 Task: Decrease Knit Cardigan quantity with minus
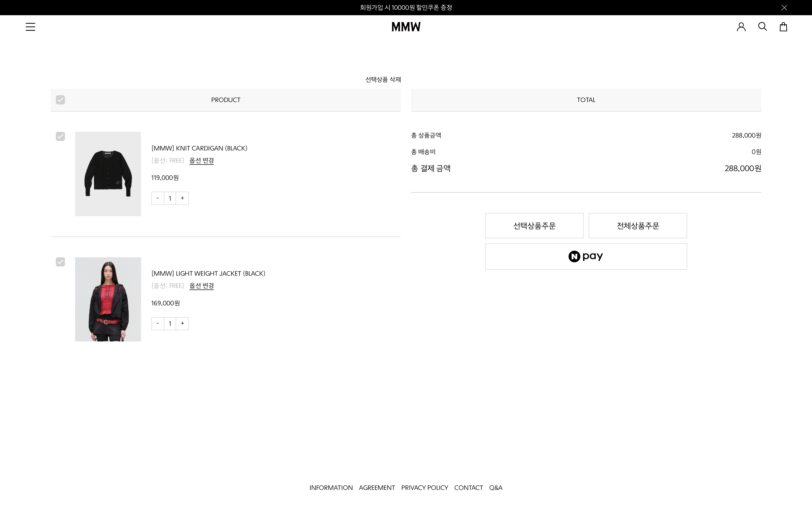click(x=158, y=198)
